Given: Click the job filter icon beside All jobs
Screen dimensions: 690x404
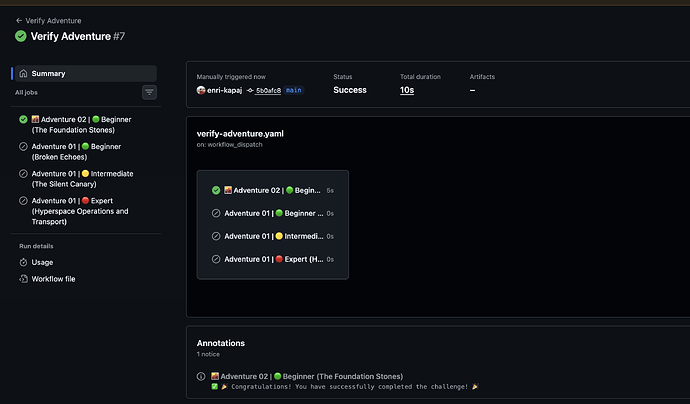Looking at the screenshot, I should 149,92.
